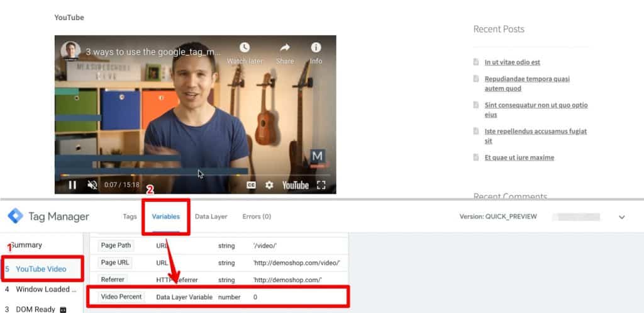Select the Window Loaded event
The height and width of the screenshot is (313, 644).
[41, 289]
